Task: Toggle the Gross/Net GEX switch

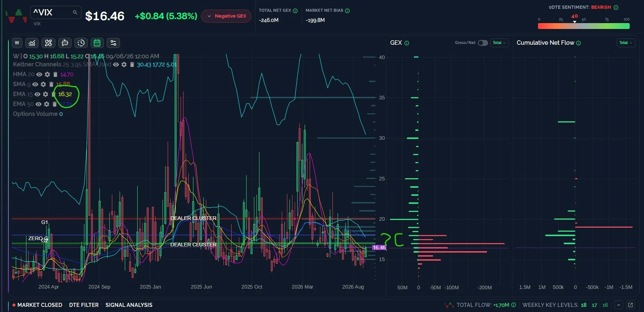Action: pos(483,43)
